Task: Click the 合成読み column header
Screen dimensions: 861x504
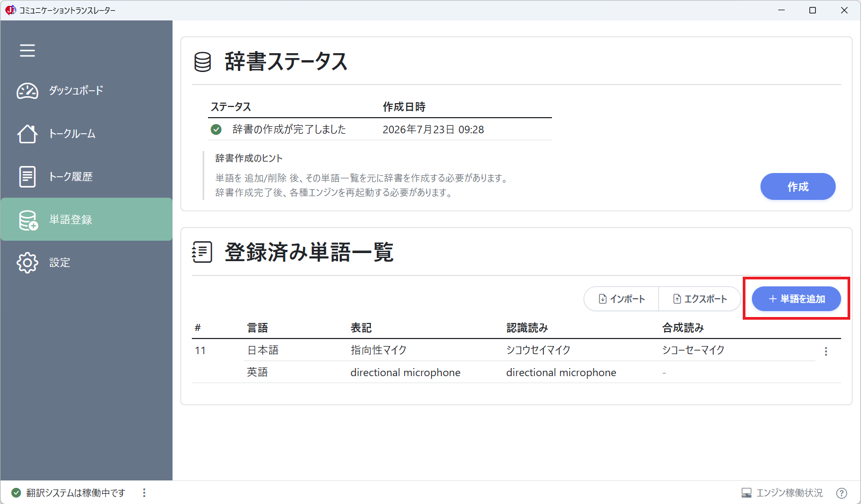Action: point(683,328)
